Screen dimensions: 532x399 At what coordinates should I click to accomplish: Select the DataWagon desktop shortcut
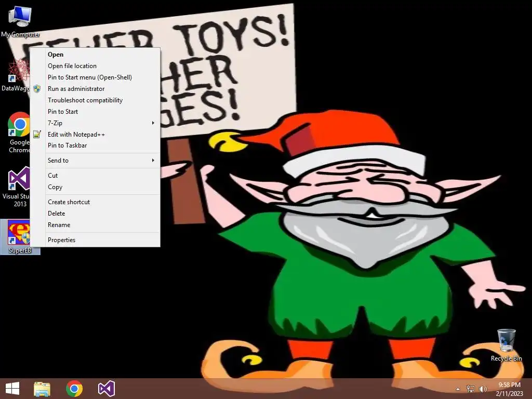click(x=15, y=75)
